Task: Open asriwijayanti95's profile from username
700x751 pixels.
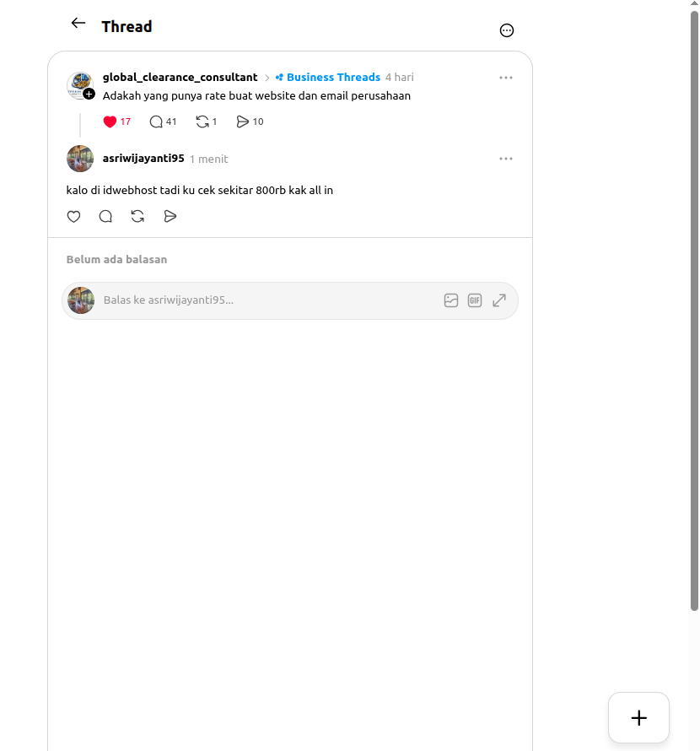Action: click(x=143, y=158)
